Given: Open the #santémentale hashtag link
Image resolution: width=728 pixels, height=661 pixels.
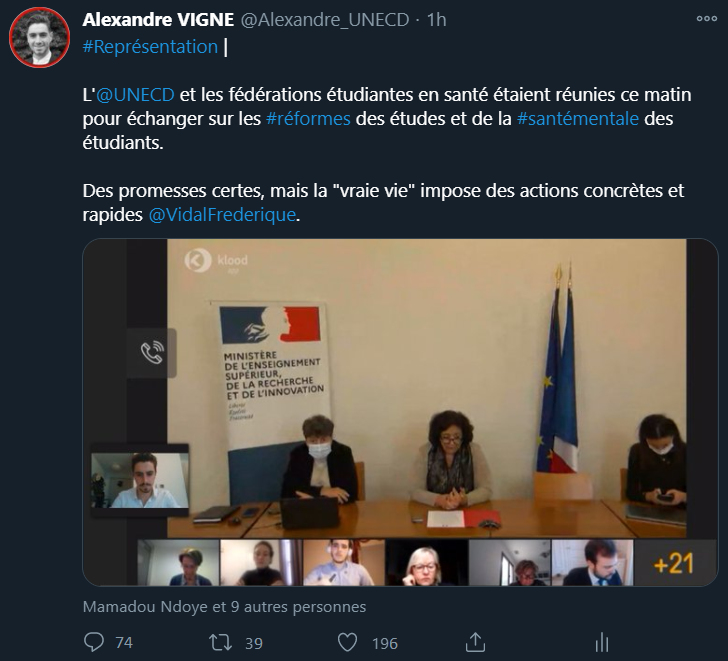Looking at the screenshot, I should [x=578, y=119].
